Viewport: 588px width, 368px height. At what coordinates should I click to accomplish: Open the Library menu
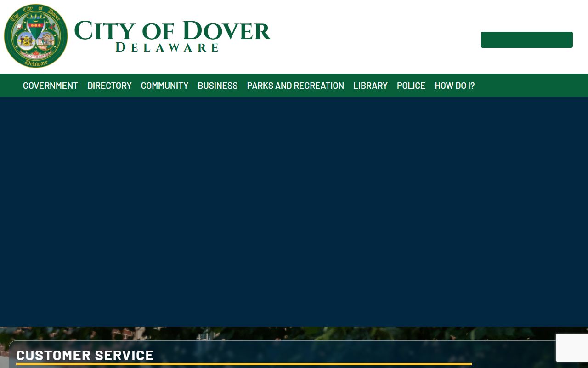[370, 86]
